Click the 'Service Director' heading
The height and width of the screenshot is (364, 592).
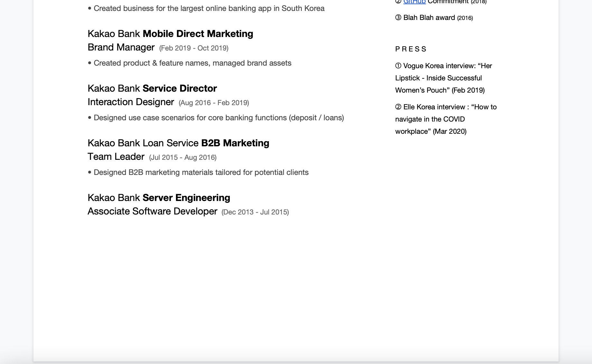[180, 88]
